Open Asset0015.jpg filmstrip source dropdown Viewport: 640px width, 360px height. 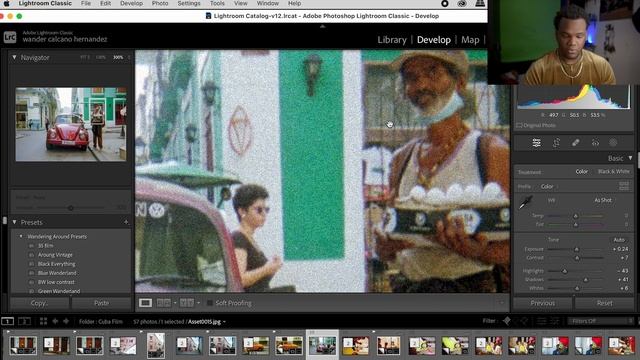[x=206, y=322]
